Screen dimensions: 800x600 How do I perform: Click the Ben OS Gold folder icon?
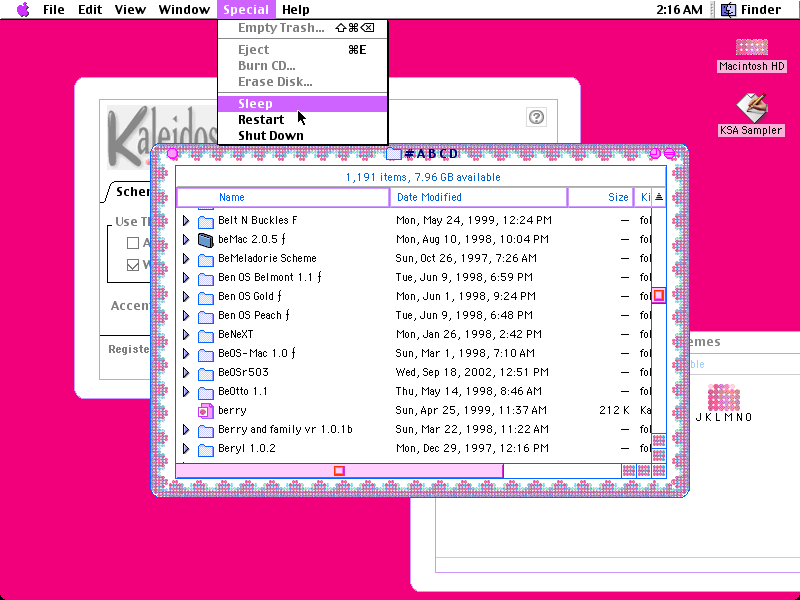(x=206, y=297)
